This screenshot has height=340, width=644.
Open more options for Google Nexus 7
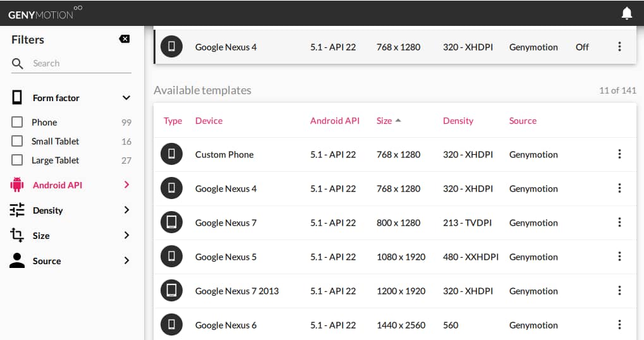(x=619, y=222)
